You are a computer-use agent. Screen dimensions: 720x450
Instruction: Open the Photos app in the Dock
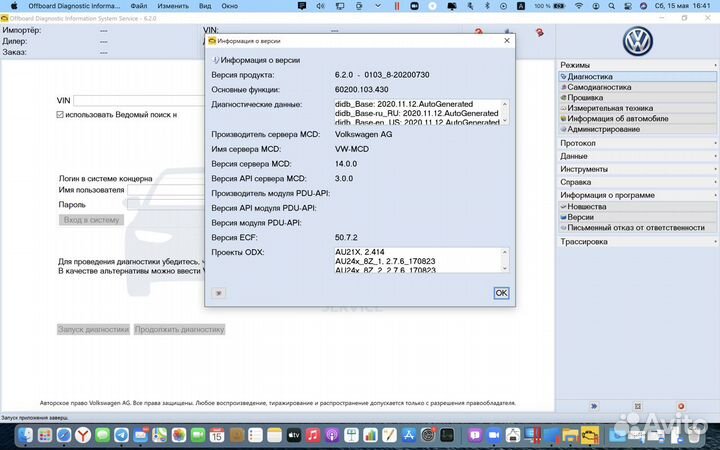click(x=179, y=434)
